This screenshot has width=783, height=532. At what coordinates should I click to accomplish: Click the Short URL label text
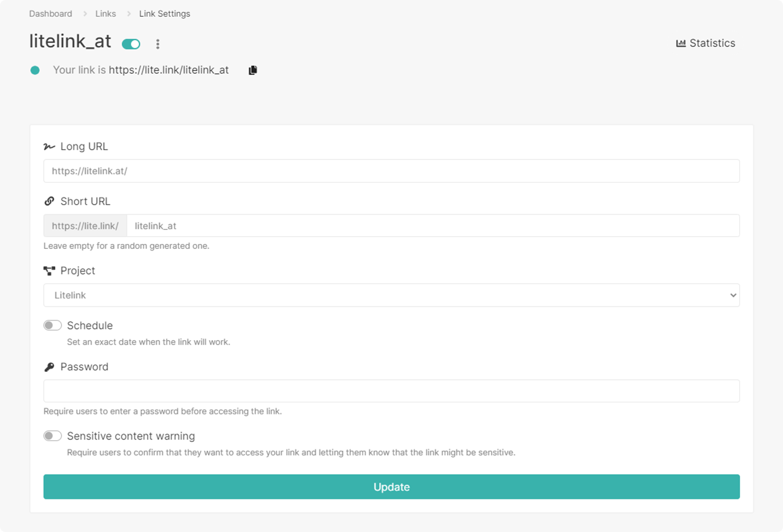click(86, 201)
